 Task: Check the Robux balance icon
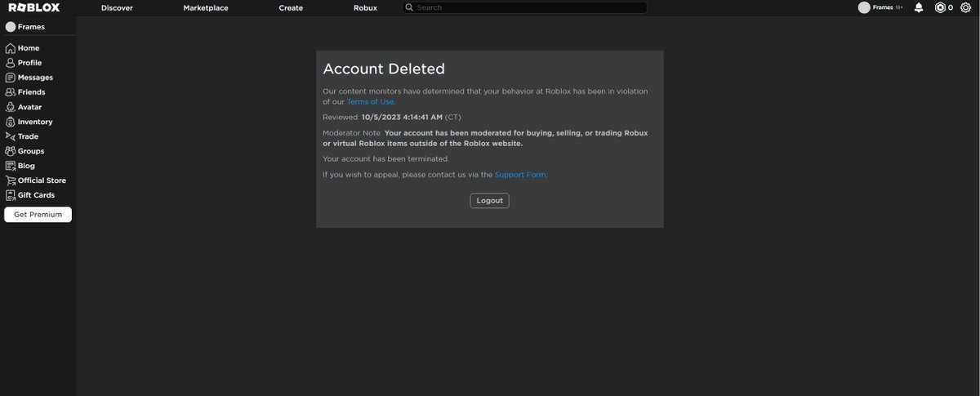[940, 7]
